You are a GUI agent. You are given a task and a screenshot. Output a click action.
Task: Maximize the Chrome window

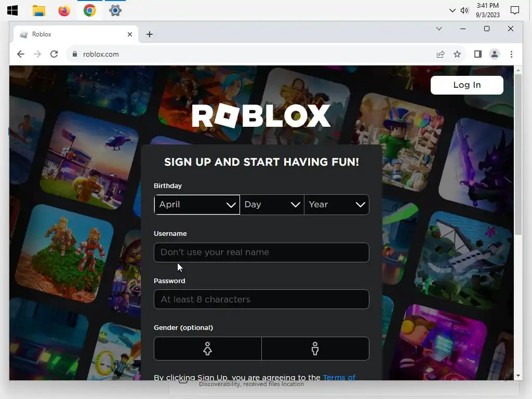[486, 29]
